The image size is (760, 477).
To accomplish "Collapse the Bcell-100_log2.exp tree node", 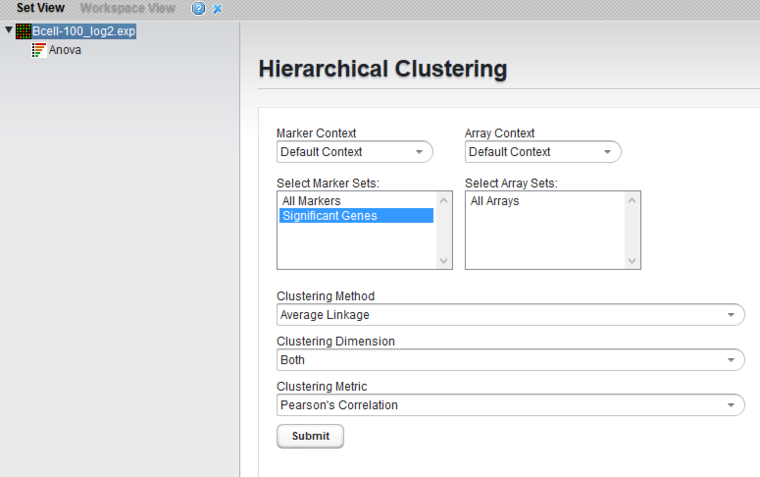I will [9, 31].
